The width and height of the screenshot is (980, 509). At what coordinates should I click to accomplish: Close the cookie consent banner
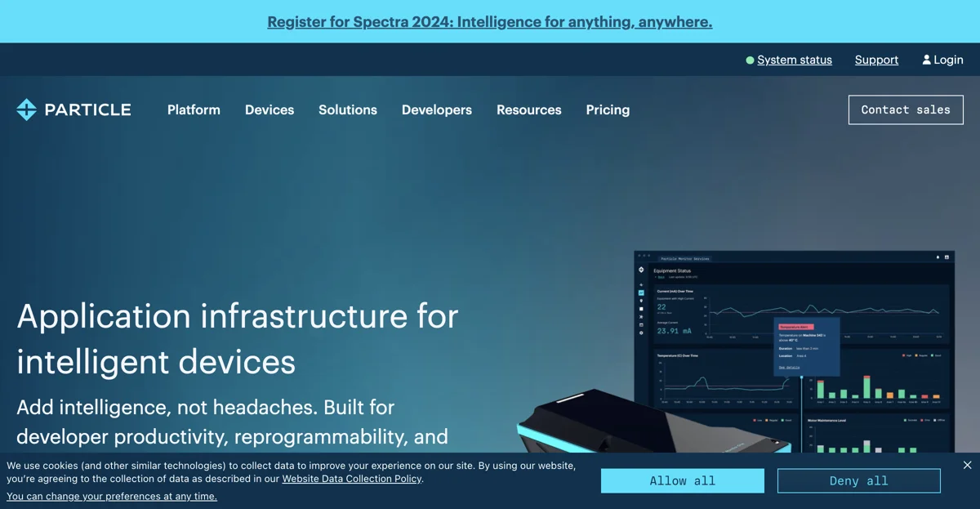967,465
